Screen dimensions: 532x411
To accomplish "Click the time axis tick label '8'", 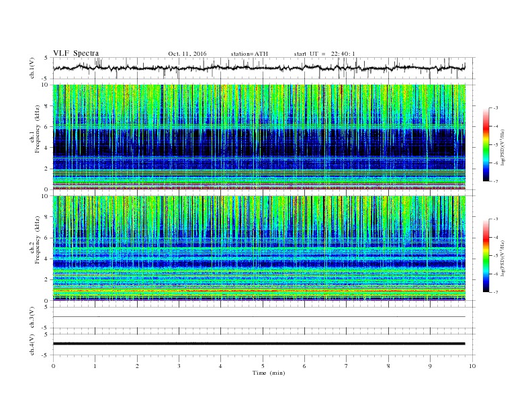I will pyautogui.click(x=388, y=366).
